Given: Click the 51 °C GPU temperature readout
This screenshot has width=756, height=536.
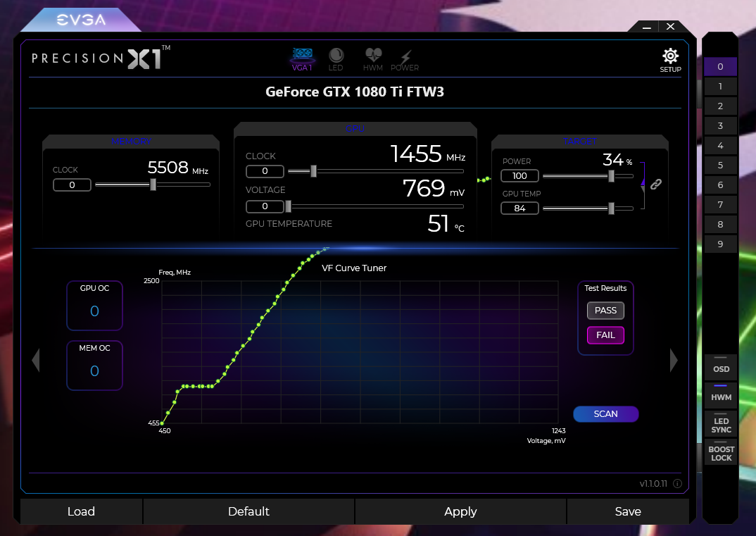Looking at the screenshot, I should tap(446, 224).
